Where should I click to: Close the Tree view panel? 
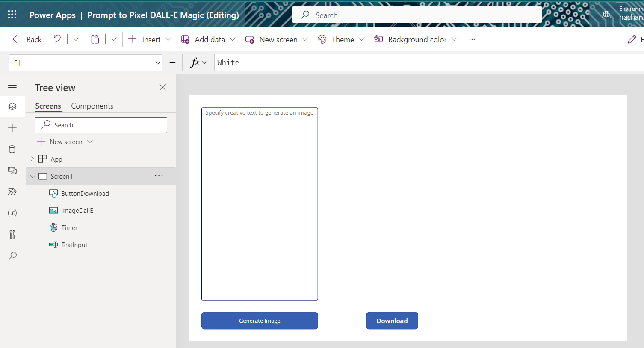coord(162,87)
